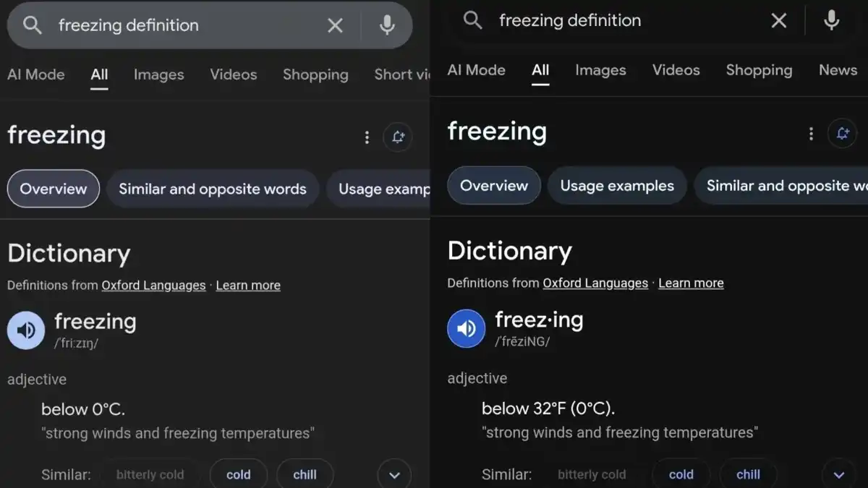The width and height of the screenshot is (868, 488).
Task: Expand left definition with down chevron
Action: 394,475
